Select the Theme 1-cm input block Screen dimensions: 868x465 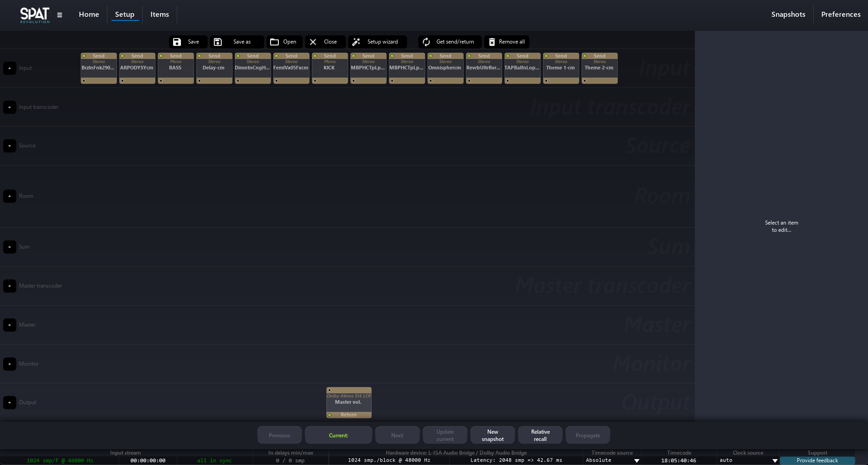point(561,68)
